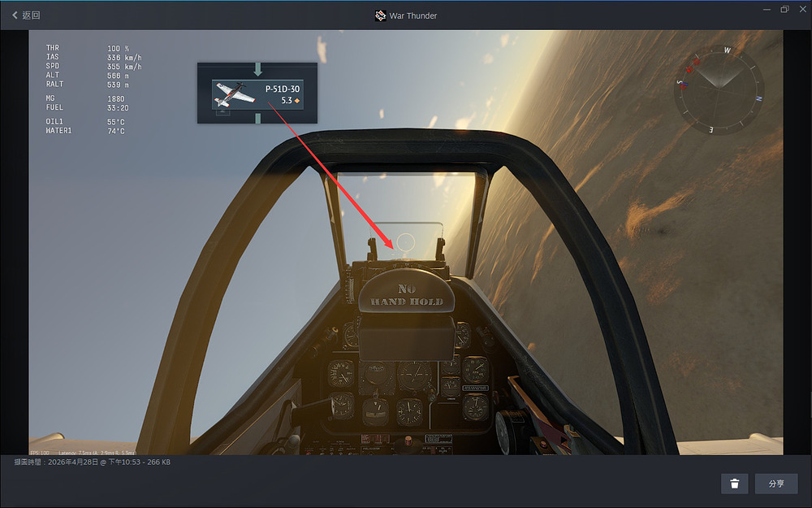Image resolution: width=812 pixels, height=508 pixels.
Task: Go back using the 返回 arrow
Action: [26, 15]
